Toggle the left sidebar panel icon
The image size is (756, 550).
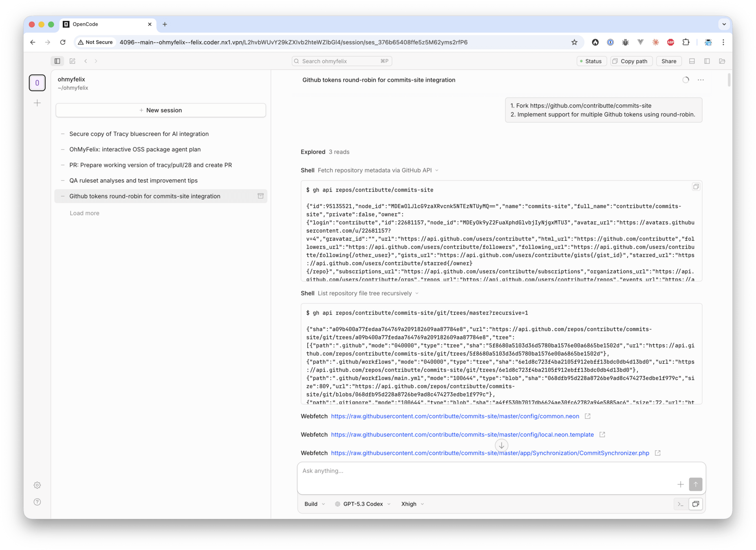[57, 61]
